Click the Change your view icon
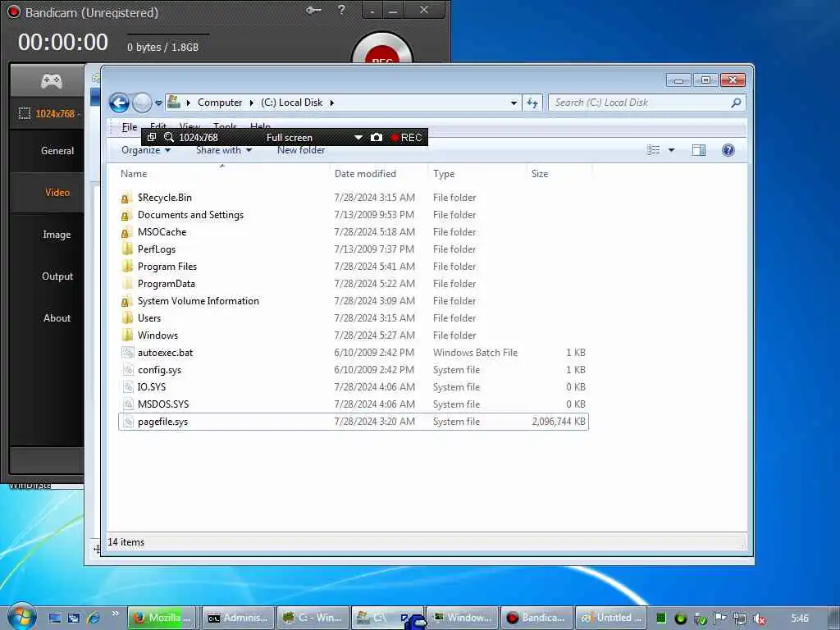The width and height of the screenshot is (840, 630). 654,150
